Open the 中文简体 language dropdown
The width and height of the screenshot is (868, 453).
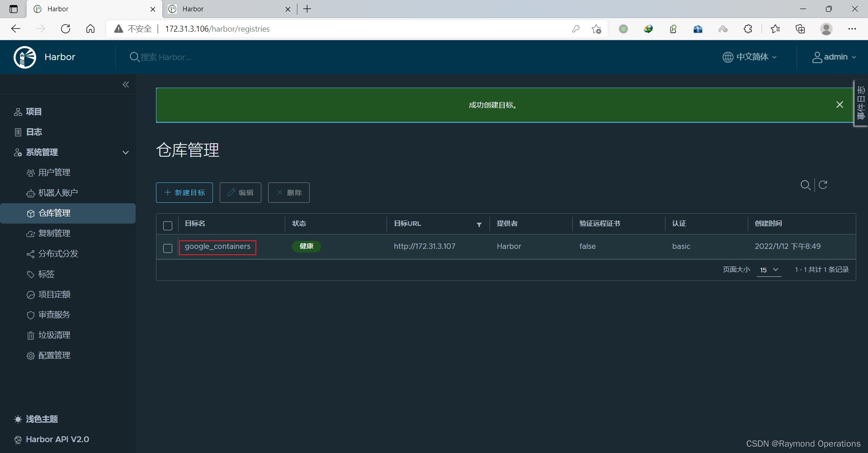750,57
